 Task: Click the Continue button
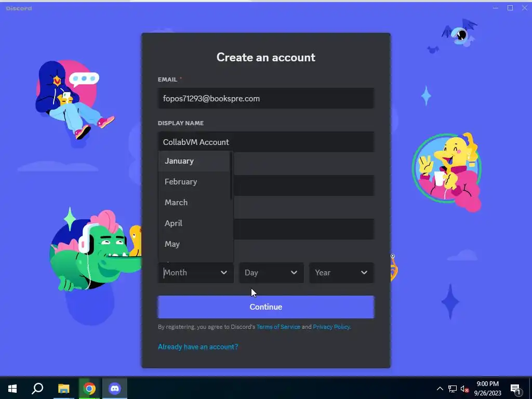[266, 307]
